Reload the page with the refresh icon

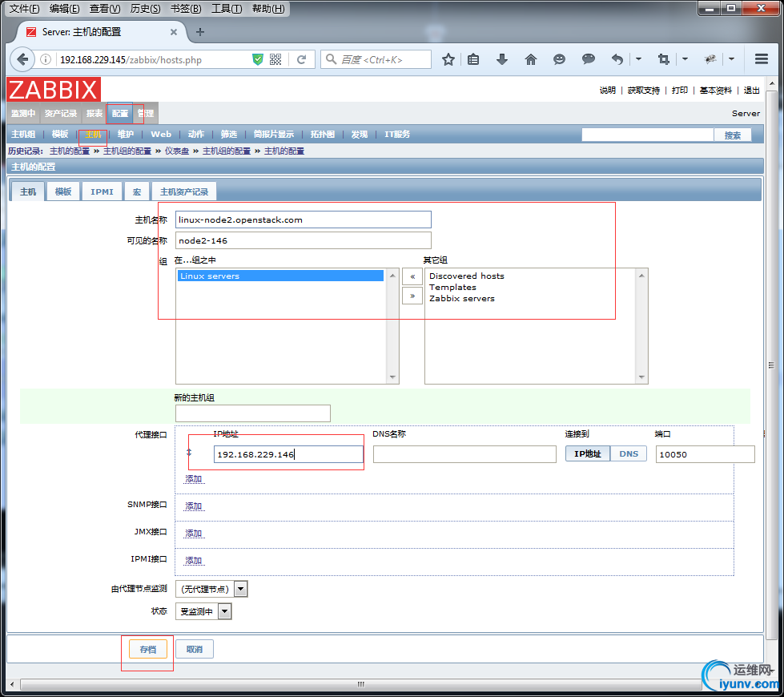pos(302,59)
